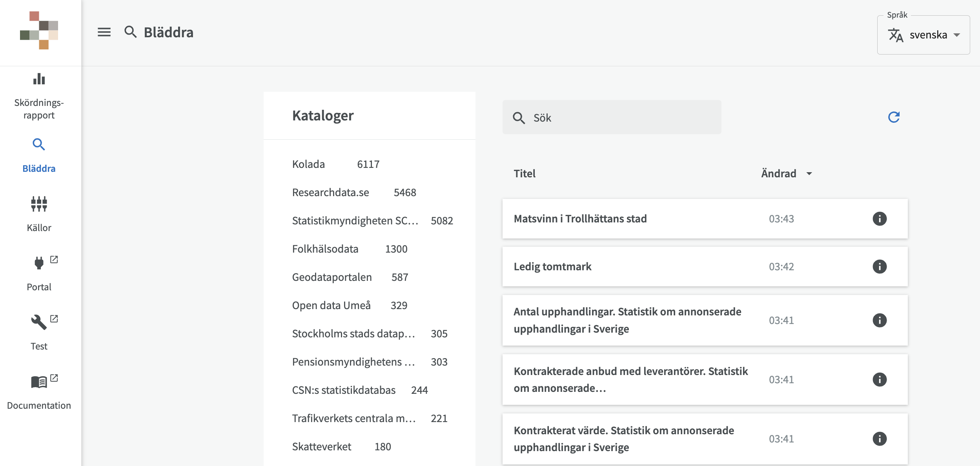Open Test wrench icon
Image resolution: width=980 pixels, height=466 pixels.
[x=39, y=322]
